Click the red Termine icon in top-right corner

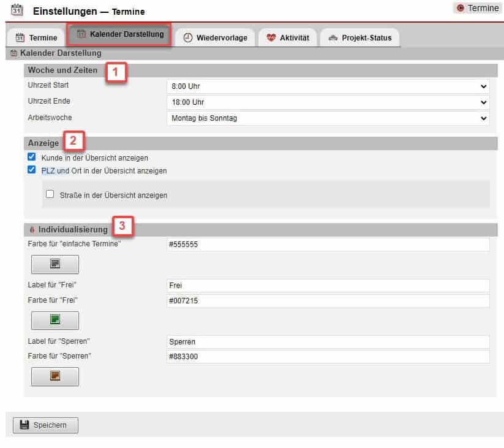coord(461,8)
